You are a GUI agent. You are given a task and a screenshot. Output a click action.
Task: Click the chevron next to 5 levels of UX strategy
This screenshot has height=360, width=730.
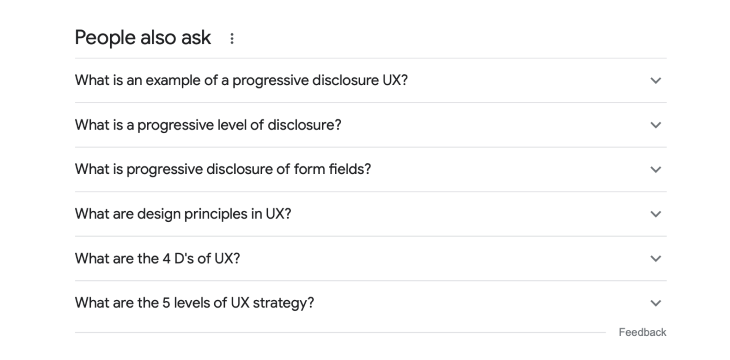click(656, 303)
